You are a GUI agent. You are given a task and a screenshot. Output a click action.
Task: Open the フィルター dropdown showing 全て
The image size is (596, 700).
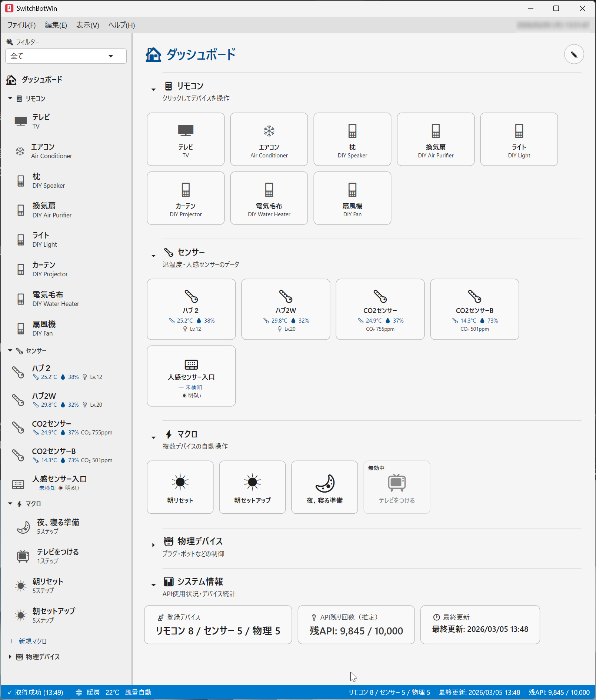click(66, 56)
